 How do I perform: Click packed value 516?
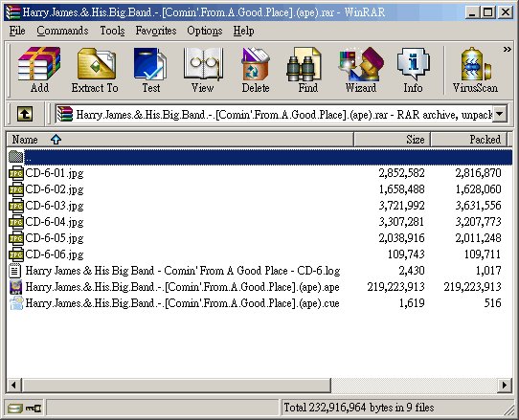(492, 303)
